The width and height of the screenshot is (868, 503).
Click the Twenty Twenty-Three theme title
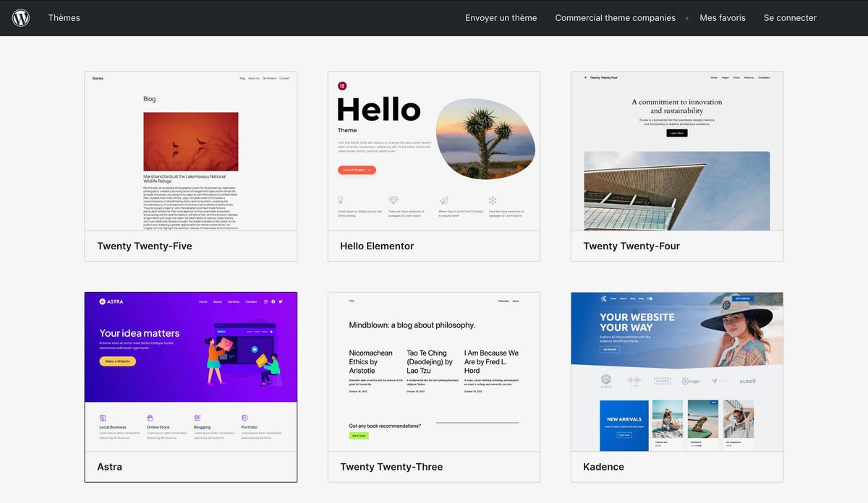[391, 467]
